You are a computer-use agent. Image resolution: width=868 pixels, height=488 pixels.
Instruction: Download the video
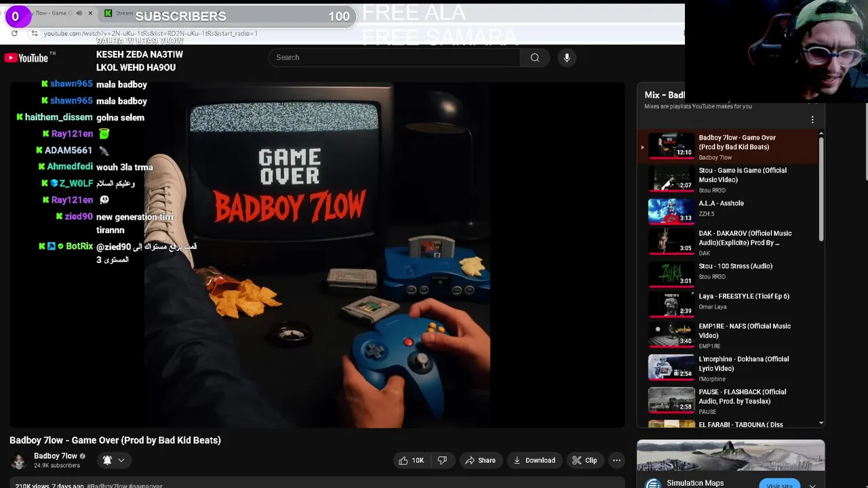point(534,460)
